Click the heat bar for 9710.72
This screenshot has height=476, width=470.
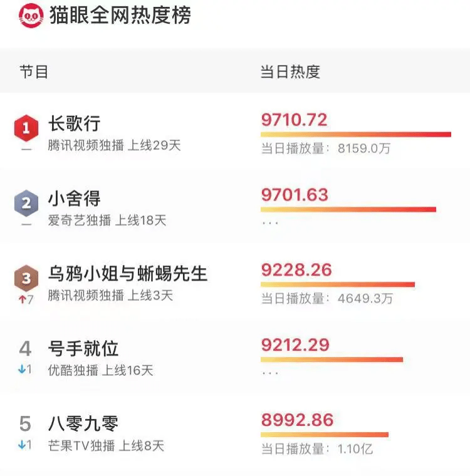pyautogui.click(x=356, y=134)
